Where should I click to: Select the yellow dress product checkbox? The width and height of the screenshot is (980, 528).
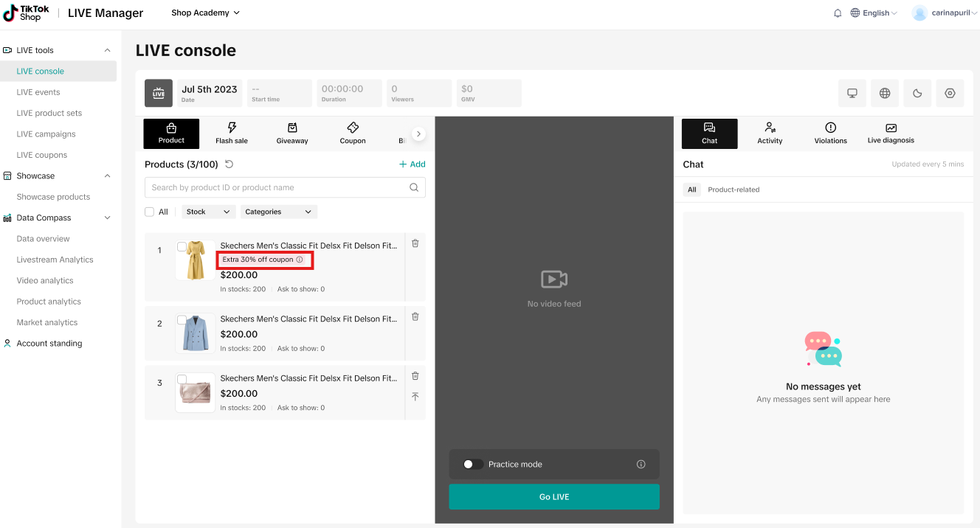[182, 247]
